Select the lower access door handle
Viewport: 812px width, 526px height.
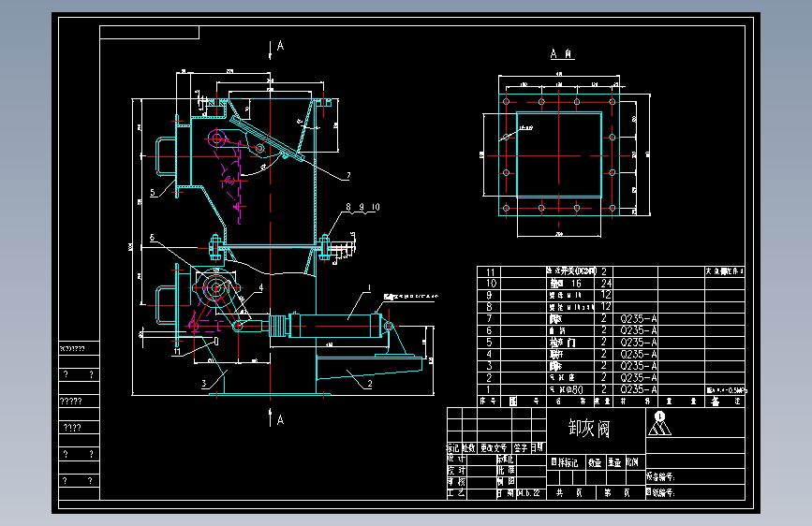point(166,305)
